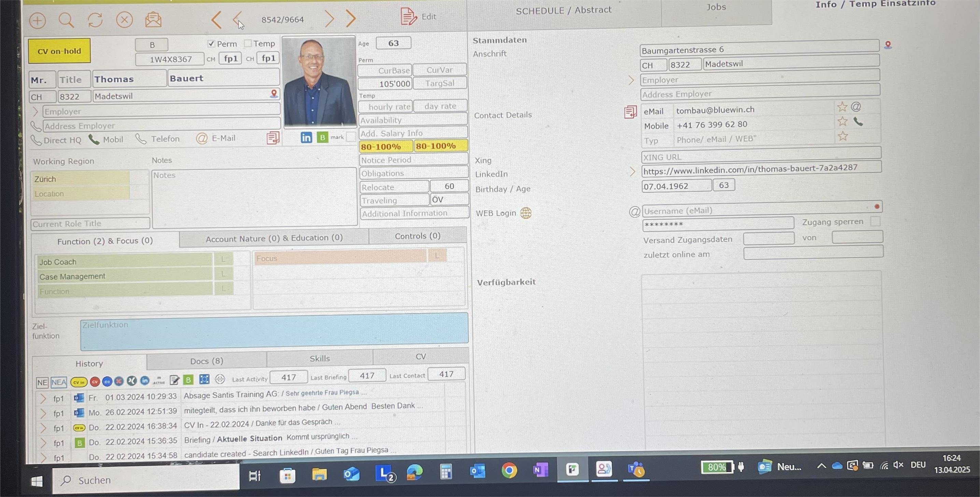The image size is (980, 497).
Task: Tick the Zugang sperren checkbox
Action: [x=875, y=221]
